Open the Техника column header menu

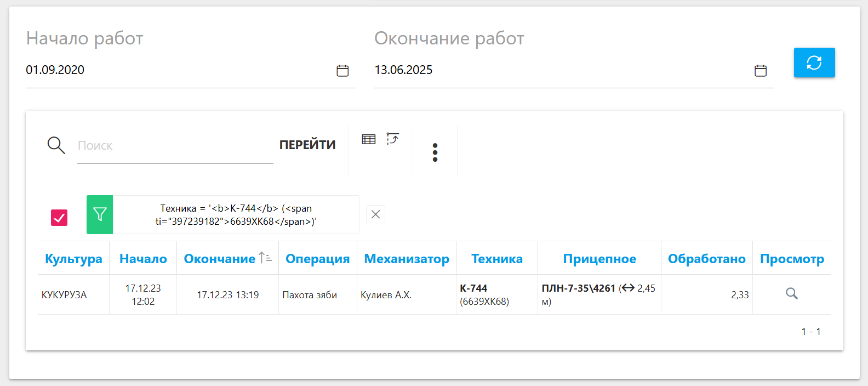pos(496,259)
